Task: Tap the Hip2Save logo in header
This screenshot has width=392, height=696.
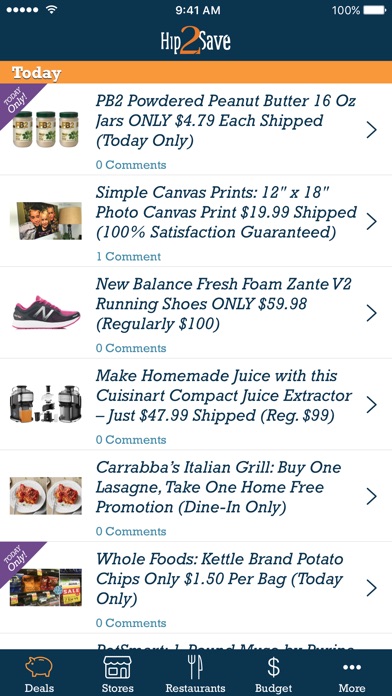Action: [196, 42]
